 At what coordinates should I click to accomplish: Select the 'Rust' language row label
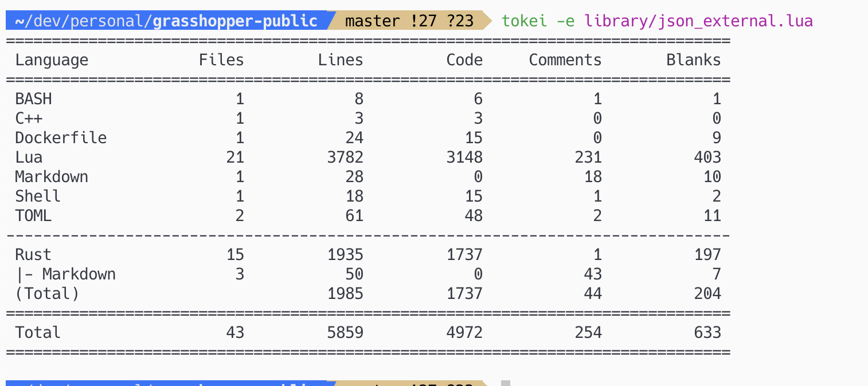point(33,255)
